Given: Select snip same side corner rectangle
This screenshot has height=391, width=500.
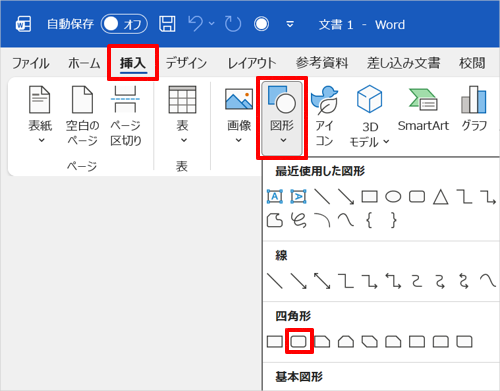Looking at the screenshot, I should coord(346,342).
